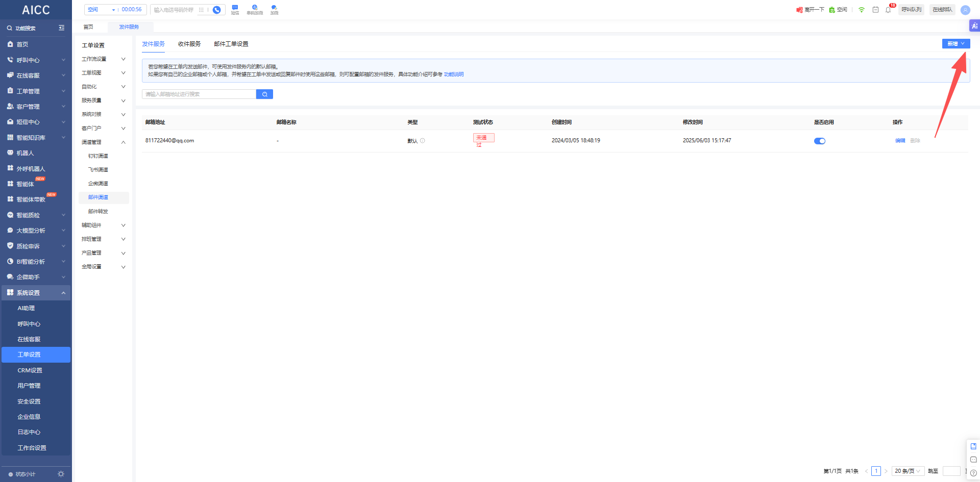The height and width of the screenshot is (482, 980).
Task: Switch to the 收件服务 tab
Action: (189, 44)
